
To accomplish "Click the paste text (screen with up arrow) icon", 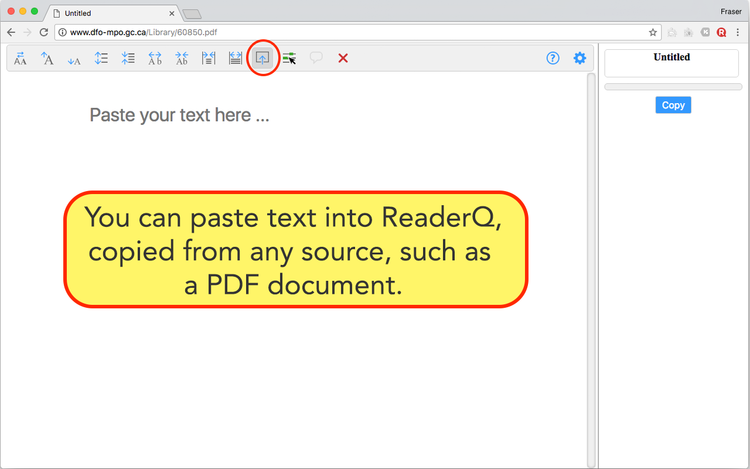I will coord(262,58).
